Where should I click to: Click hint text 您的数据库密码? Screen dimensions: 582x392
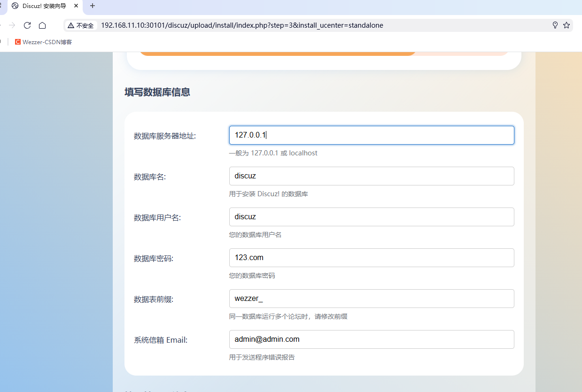[x=252, y=276]
